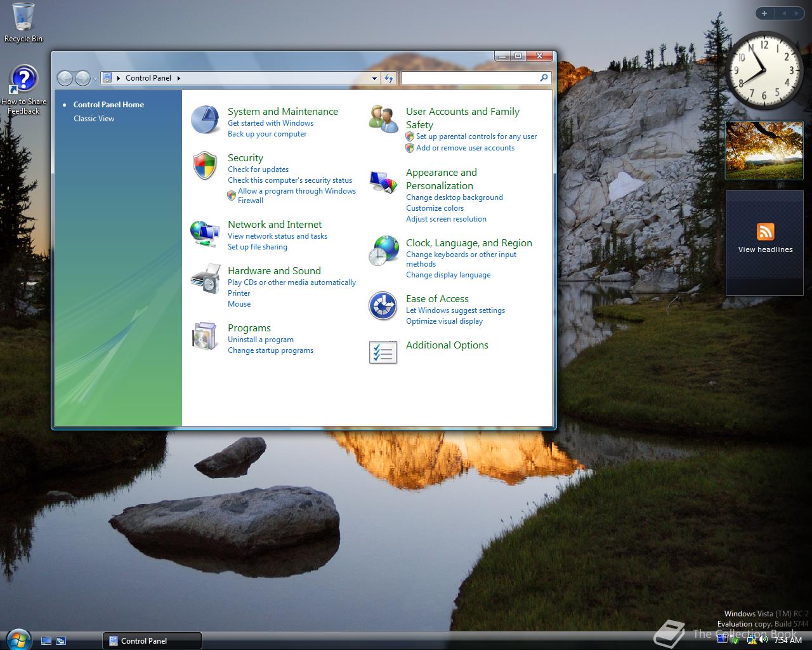Screen dimensions: 812x650
Task: Click Play CDs or other media automatically
Action: [x=292, y=282]
